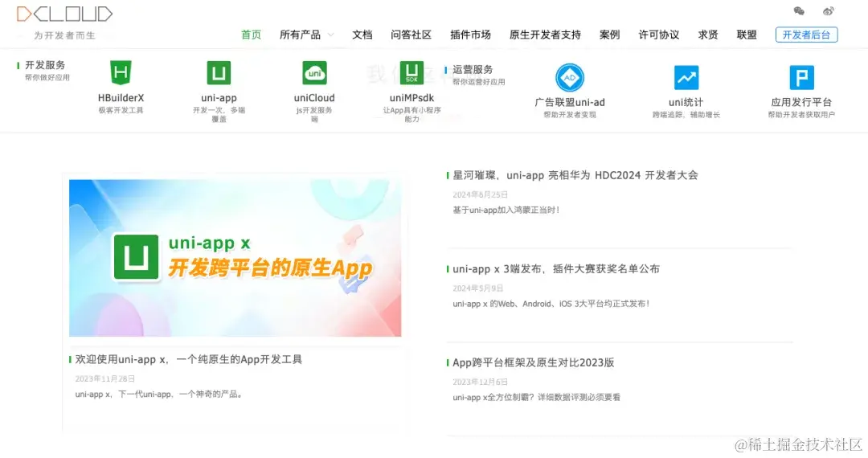Click the text 帮助开发者获取用户
Viewport: 868px width, 458px height.
(x=801, y=115)
